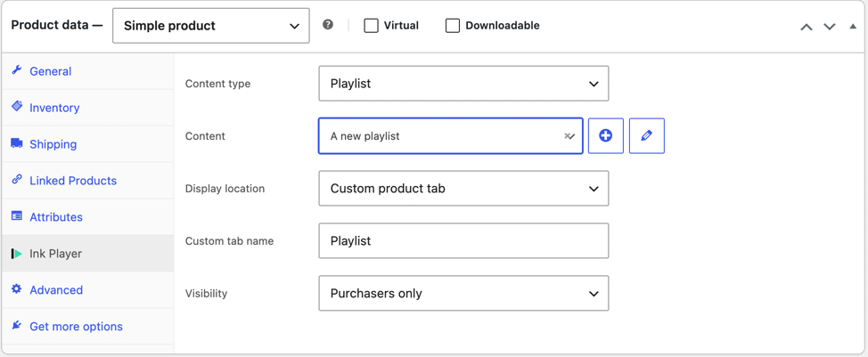Click the plus icon to add new content
868x357 pixels.
pos(606,135)
